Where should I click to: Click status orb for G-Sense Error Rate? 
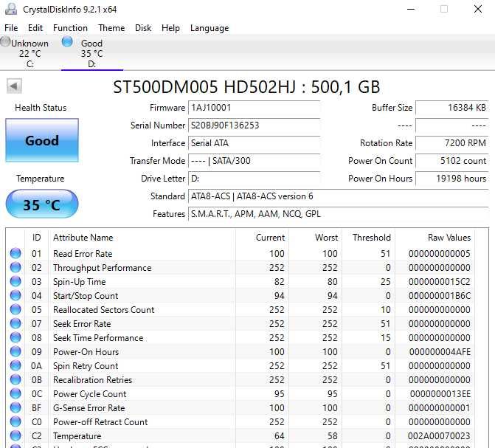(15, 407)
